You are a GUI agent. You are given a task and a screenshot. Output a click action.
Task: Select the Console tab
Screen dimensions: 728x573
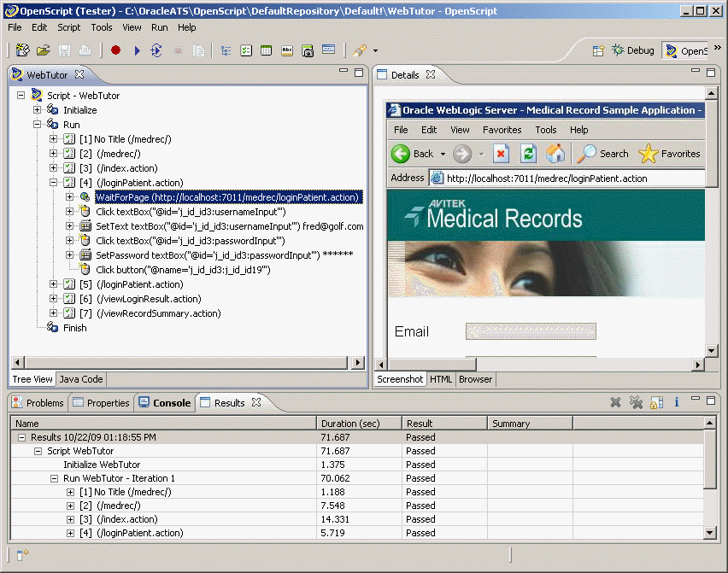pyautogui.click(x=166, y=403)
